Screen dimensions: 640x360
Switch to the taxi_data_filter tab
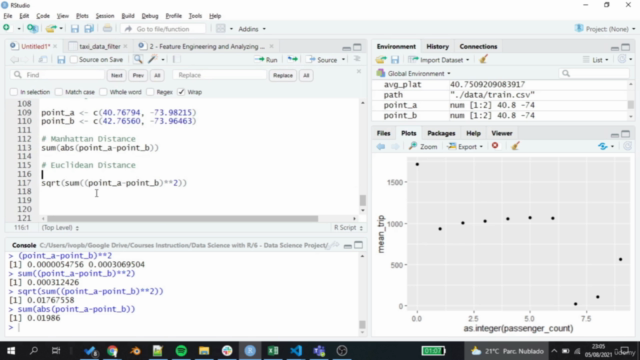click(99, 47)
